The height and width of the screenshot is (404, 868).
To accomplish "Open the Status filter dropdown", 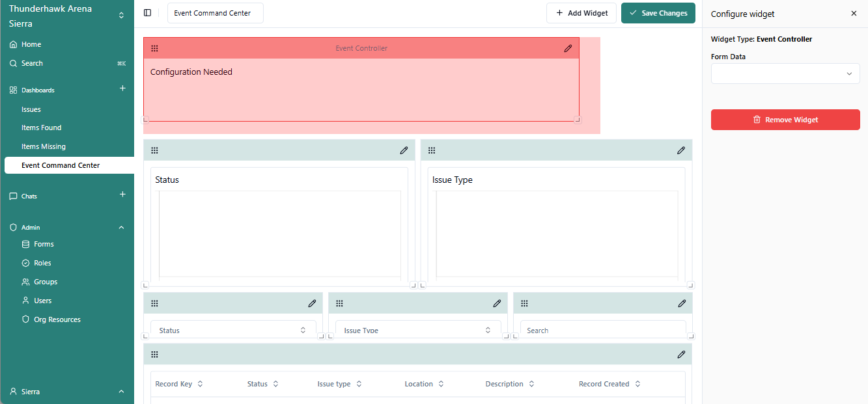I will 233,330.
